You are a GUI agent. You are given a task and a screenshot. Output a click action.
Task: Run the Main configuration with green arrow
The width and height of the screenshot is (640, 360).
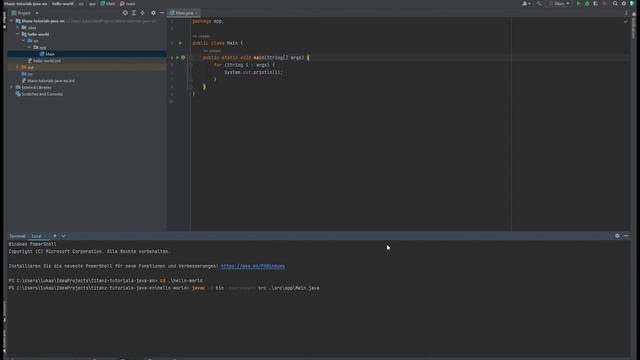tap(578, 4)
